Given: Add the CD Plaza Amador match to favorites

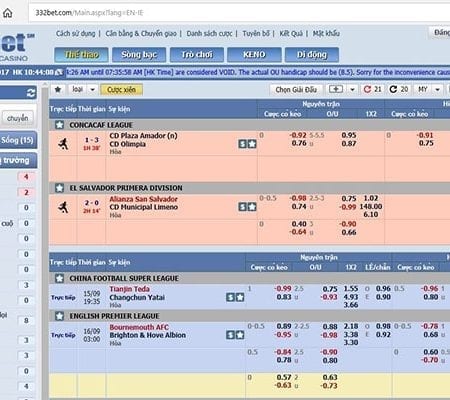Looking at the screenshot, I should [252, 144].
